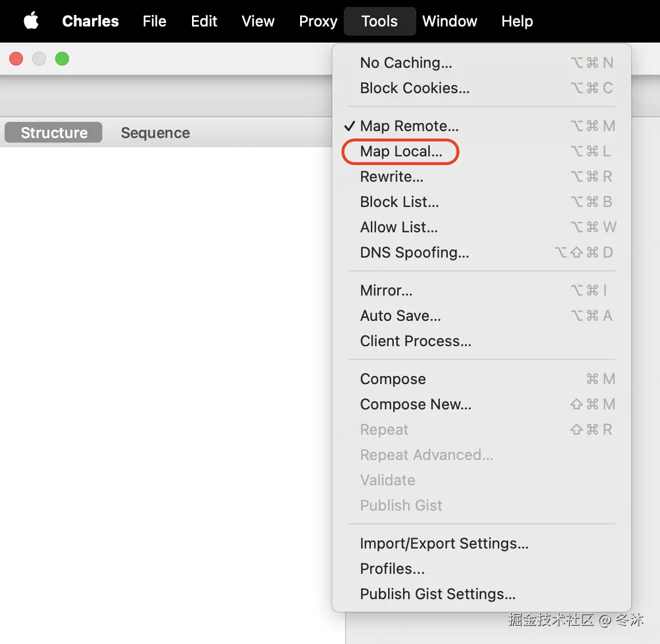Select Compose New... menu item
The width and height of the screenshot is (660, 644).
pos(482,404)
